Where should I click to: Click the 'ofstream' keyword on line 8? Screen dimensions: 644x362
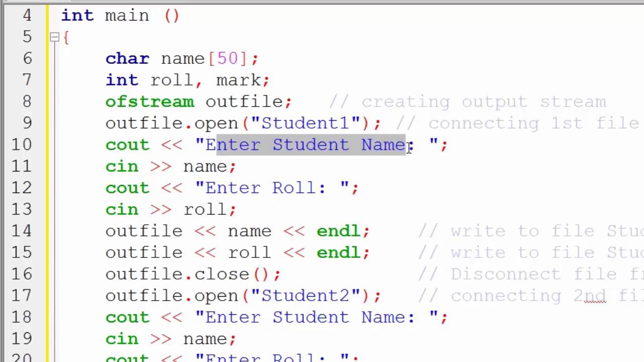(x=149, y=102)
